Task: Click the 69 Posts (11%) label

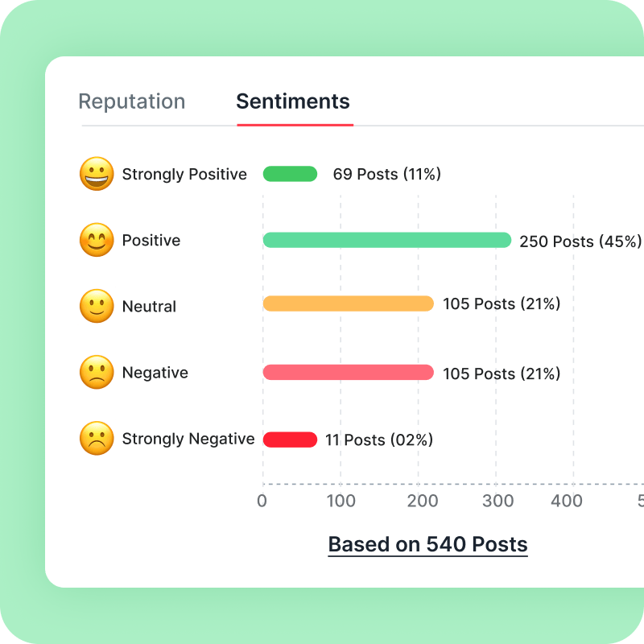Action: tap(387, 174)
